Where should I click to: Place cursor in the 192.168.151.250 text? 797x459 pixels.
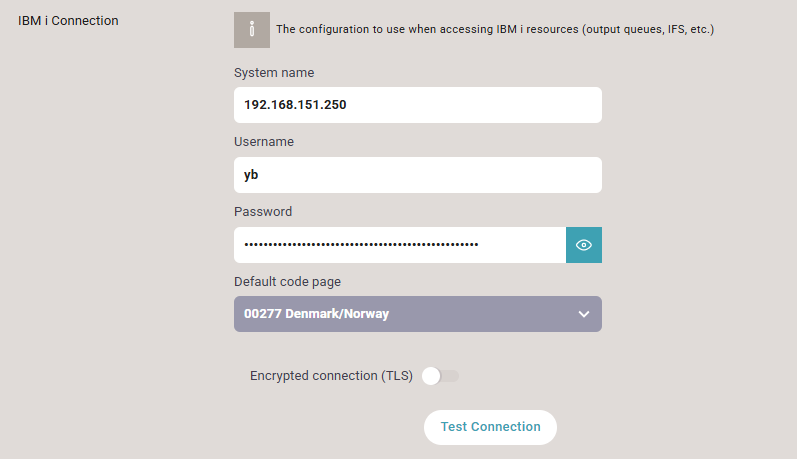(295, 105)
